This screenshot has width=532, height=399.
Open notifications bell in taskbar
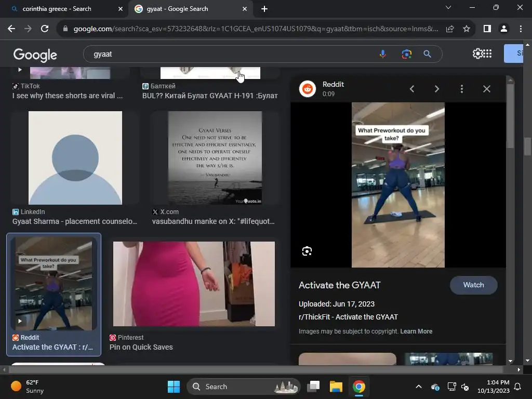pos(518,387)
